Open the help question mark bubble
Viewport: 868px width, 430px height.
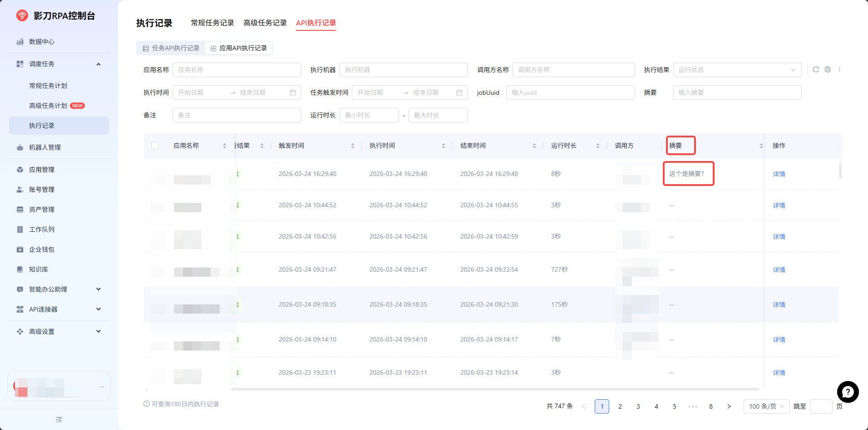tap(848, 392)
